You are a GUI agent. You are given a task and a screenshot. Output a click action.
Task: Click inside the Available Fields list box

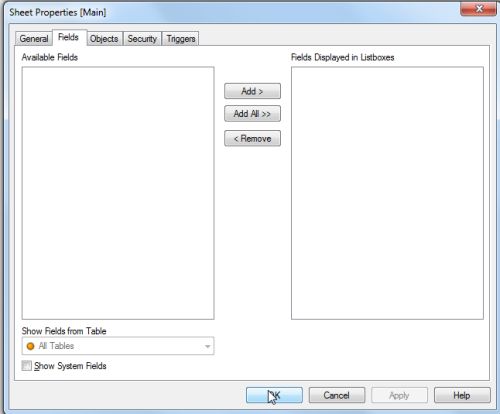pos(118,193)
